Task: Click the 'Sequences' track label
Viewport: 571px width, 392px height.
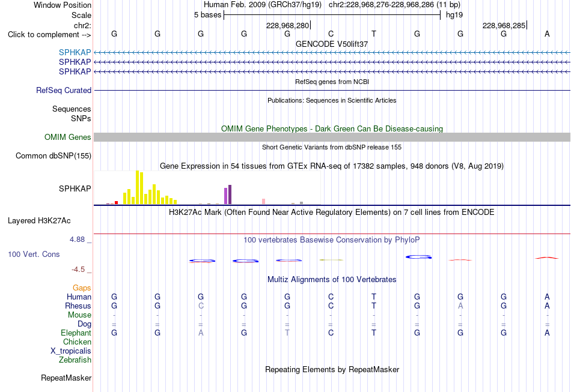Action: tap(72, 109)
